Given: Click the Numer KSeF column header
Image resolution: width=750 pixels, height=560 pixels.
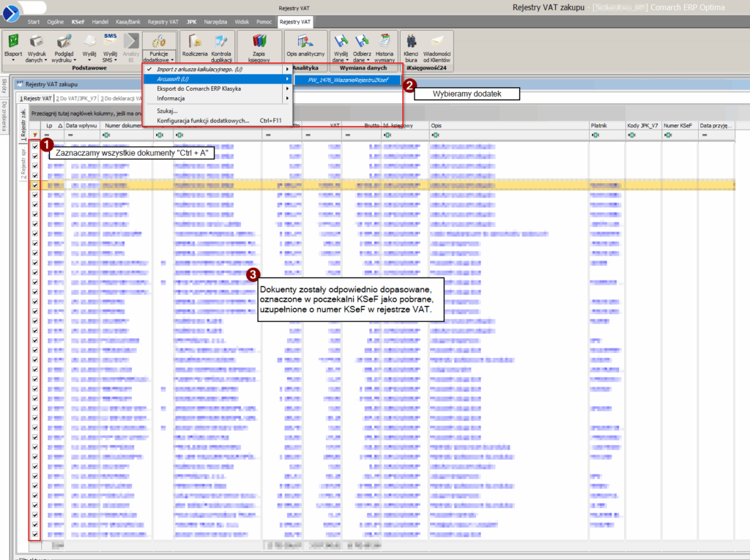Looking at the screenshot, I should coord(679,126).
